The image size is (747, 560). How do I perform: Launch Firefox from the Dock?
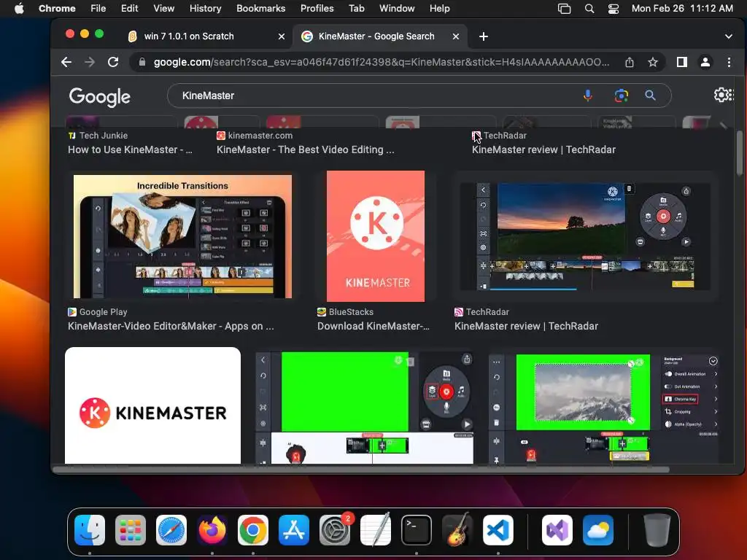[x=212, y=530]
